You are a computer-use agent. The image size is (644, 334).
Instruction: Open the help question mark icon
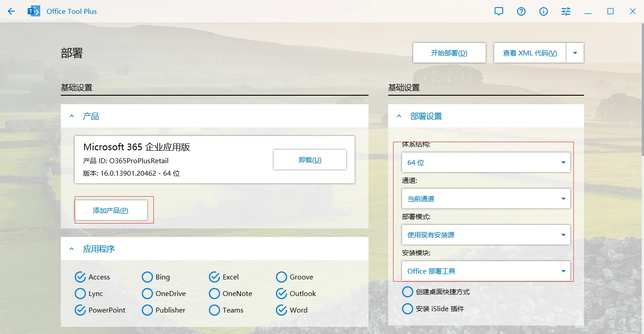click(x=521, y=11)
